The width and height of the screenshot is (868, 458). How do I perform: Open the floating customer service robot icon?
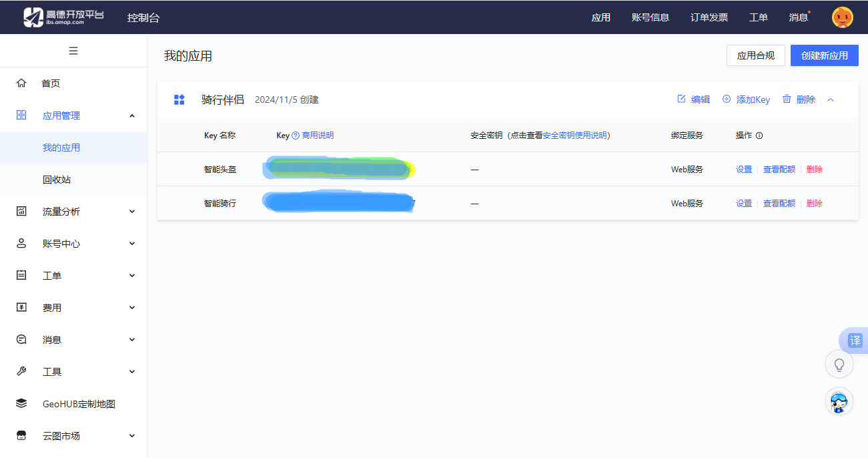pyautogui.click(x=839, y=401)
